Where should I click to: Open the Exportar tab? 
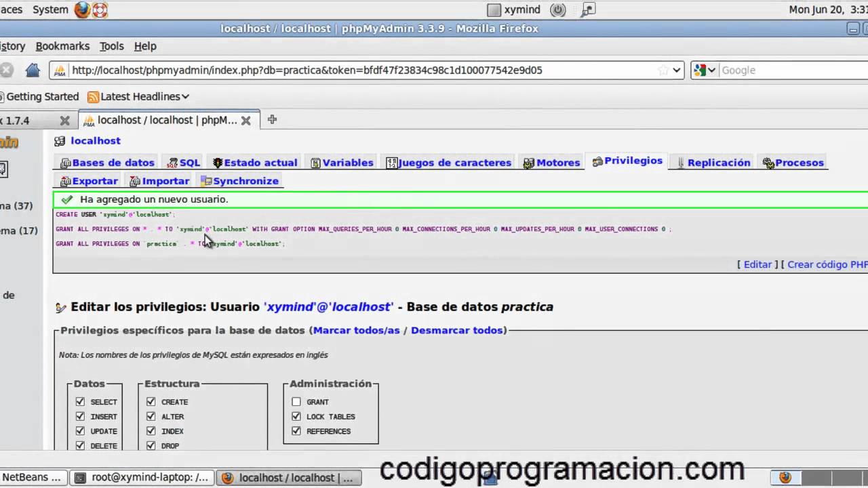point(90,181)
